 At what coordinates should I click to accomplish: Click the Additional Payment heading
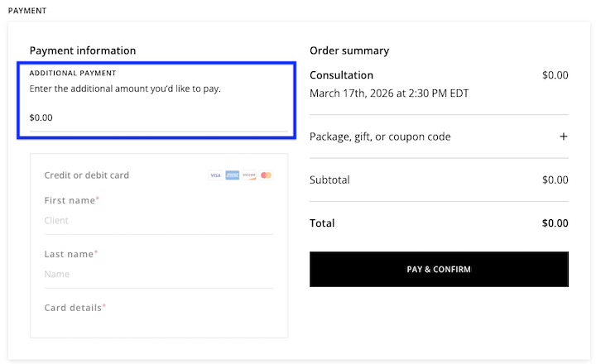point(73,73)
